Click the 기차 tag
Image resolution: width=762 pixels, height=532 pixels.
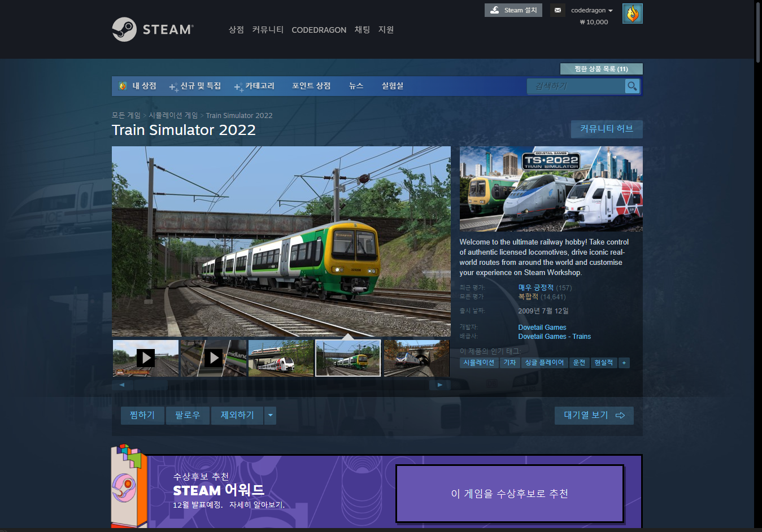[510, 363]
